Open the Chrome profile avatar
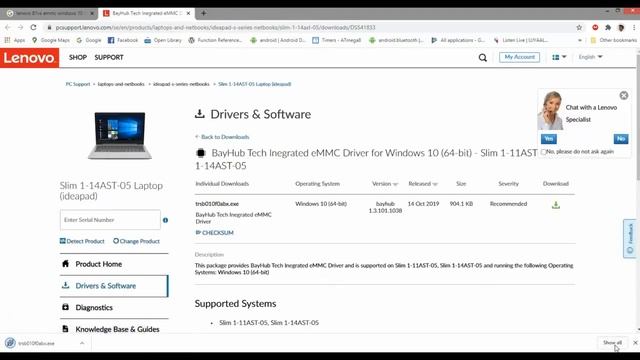This screenshot has width=640, height=360. pos(621,27)
